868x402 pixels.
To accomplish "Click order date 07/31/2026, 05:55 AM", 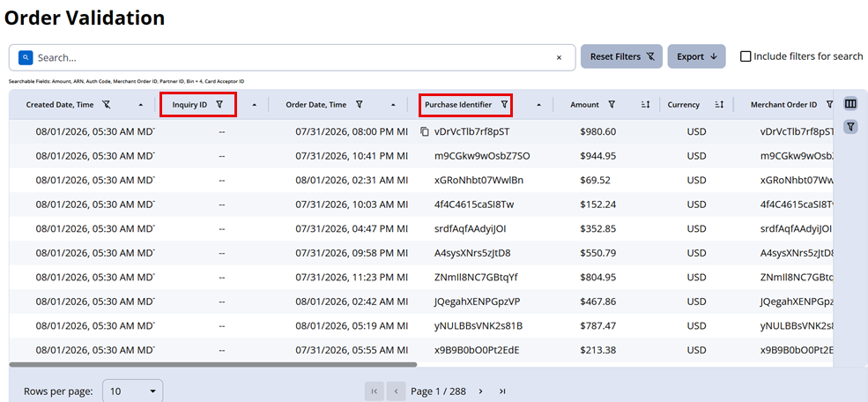I will coord(352,351).
